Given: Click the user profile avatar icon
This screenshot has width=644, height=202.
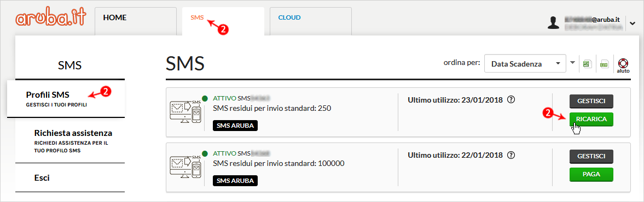Looking at the screenshot, I should [x=554, y=23].
